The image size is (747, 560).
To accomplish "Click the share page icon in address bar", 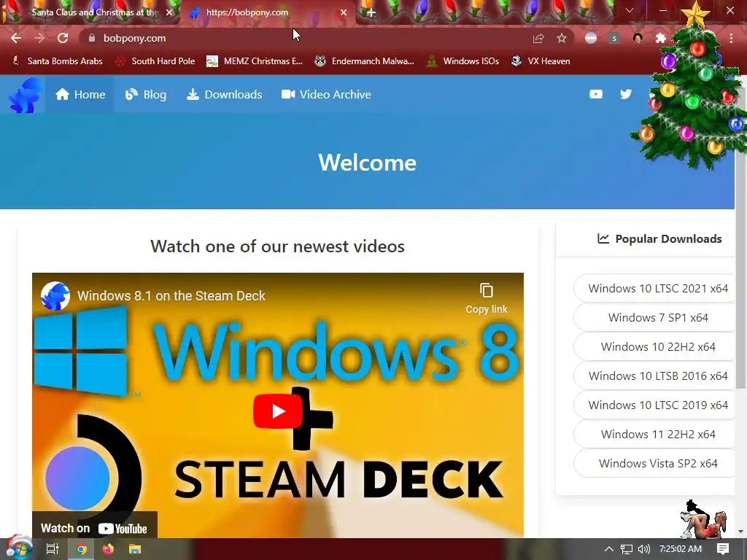I will [538, 38].
